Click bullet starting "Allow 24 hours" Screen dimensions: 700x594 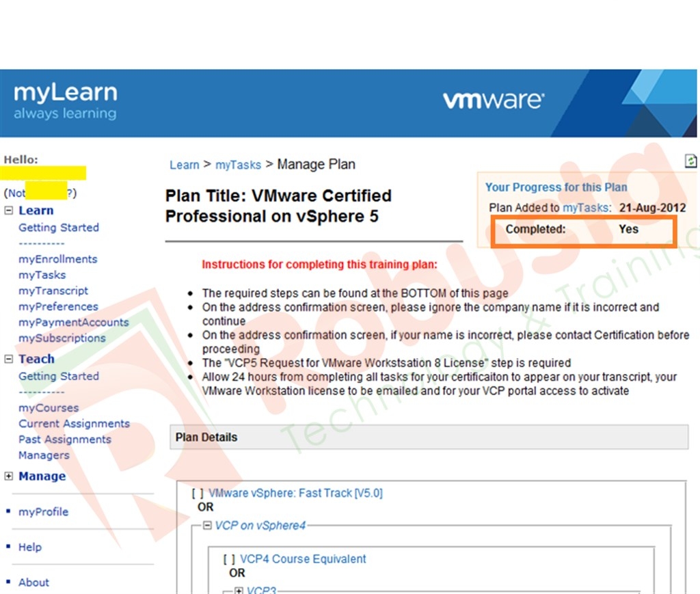click(440, 383)
